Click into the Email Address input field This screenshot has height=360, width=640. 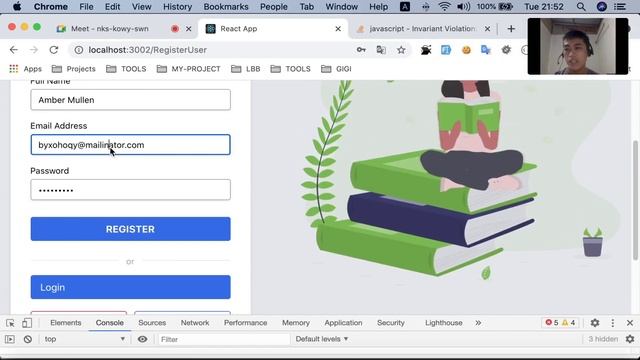[x=130, y=145]
